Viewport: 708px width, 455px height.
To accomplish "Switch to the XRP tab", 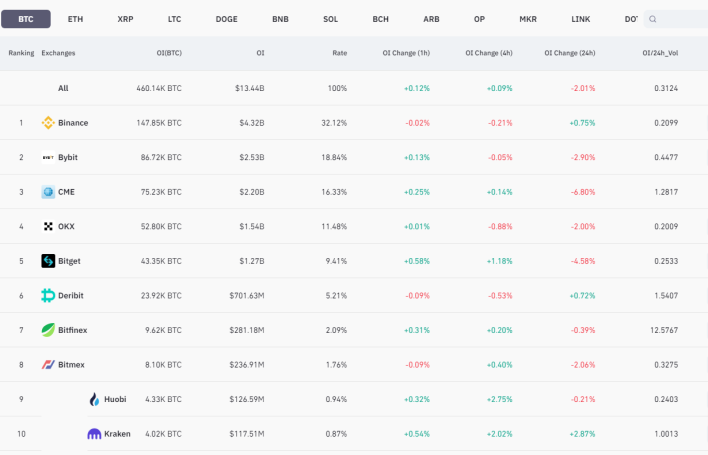I will 125,19.
